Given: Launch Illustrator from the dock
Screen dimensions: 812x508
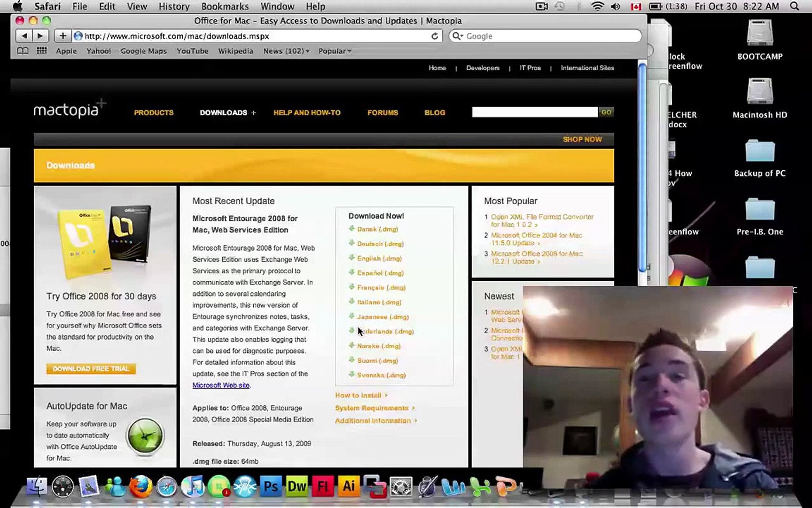Looking at the screenshot, I should tap(349, 486).
